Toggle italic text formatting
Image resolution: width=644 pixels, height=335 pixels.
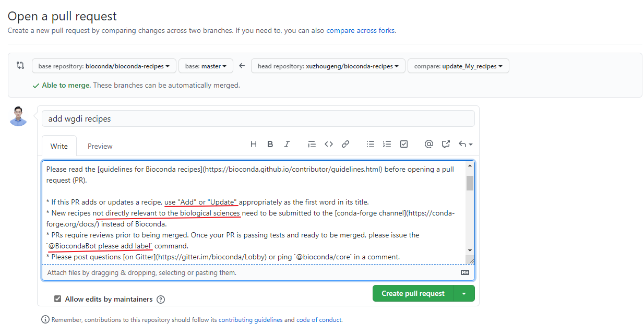point(287,144)
